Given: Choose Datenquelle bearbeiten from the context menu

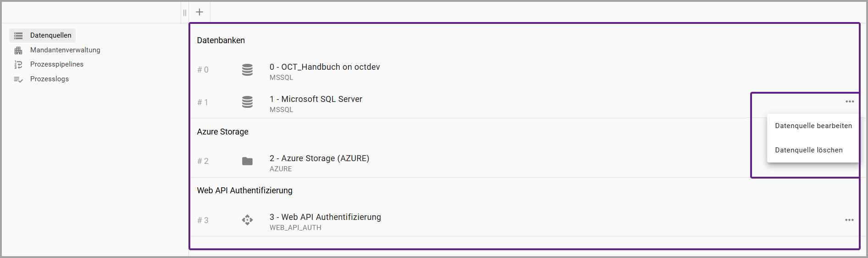Looking at the screenshot, I should 813,126.
